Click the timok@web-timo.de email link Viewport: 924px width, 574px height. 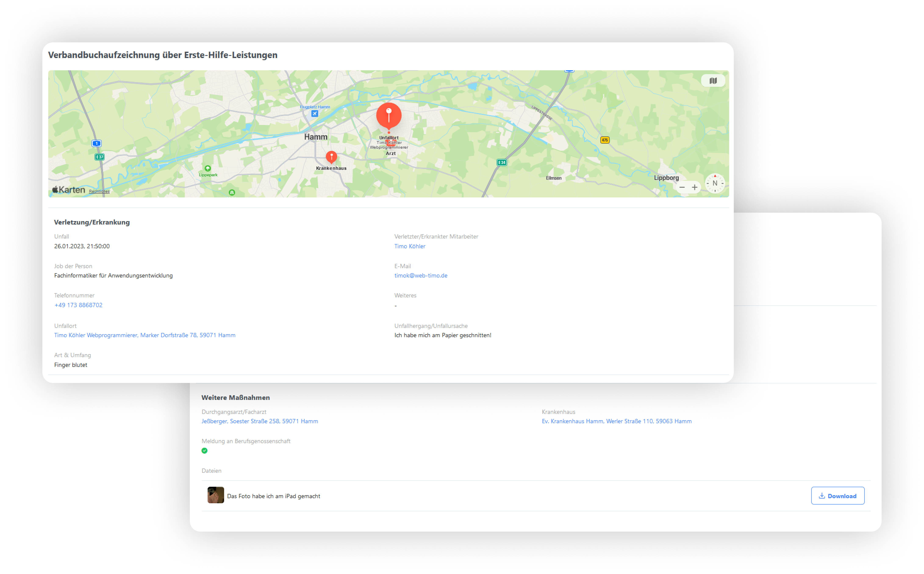click(421, 276)
